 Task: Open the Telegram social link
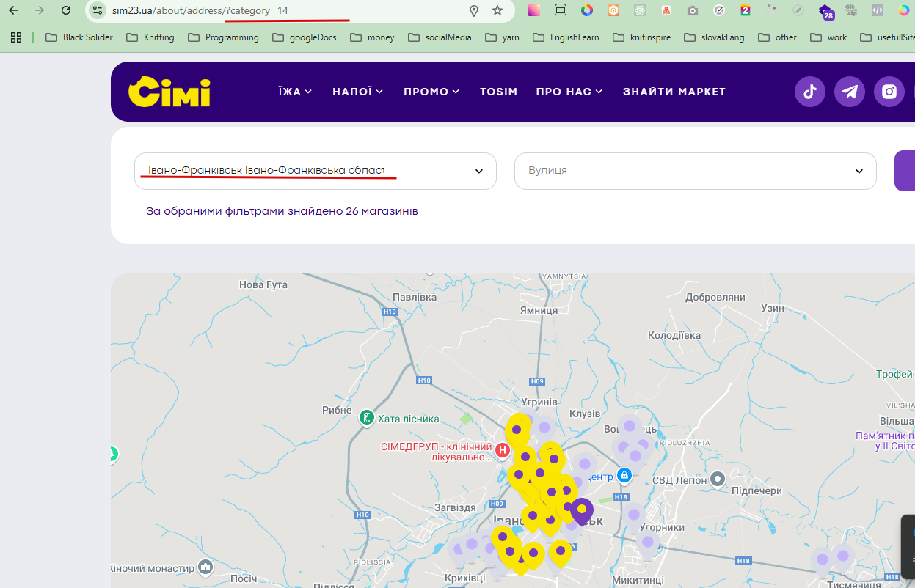[x=850, y=92]
